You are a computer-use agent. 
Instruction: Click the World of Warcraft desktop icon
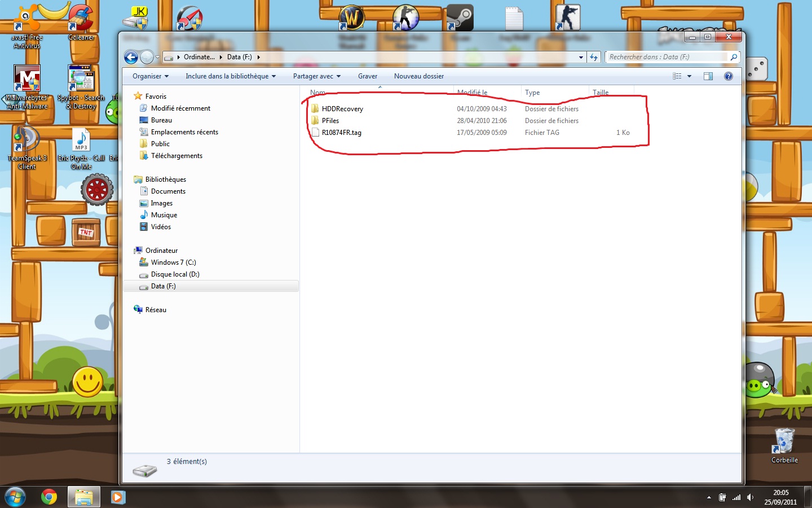click(x=351, y=18)
